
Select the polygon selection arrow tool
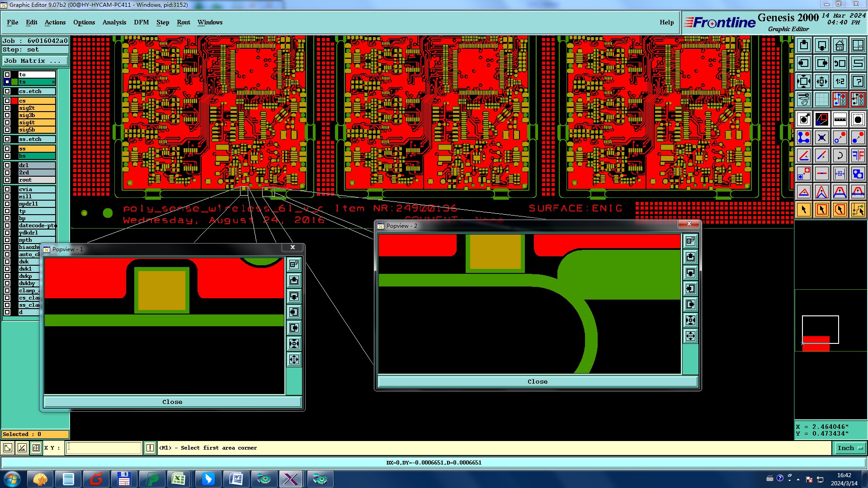[840, 210]
